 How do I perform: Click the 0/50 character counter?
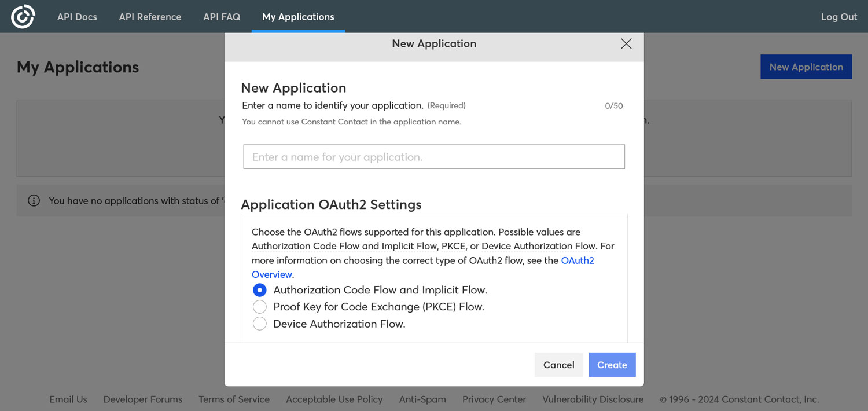tap(614, 106)
